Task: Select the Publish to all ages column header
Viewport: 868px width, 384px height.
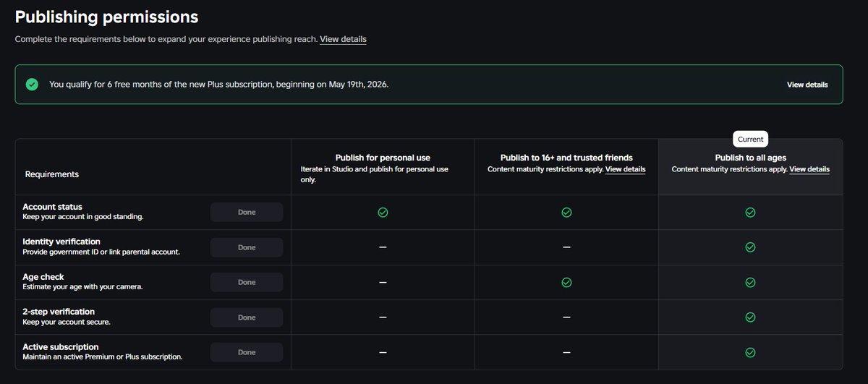Action: pyautogui.click(x=750, y=158)
